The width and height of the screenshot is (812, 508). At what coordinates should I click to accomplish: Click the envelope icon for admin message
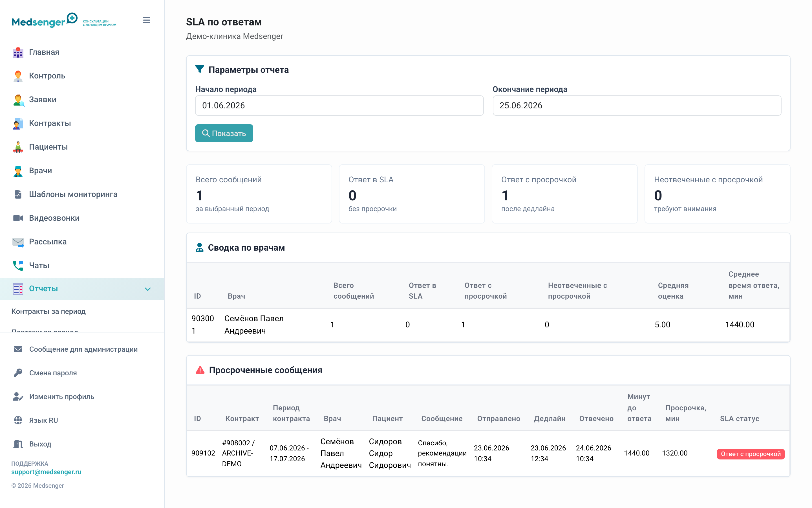coord(18,349)
